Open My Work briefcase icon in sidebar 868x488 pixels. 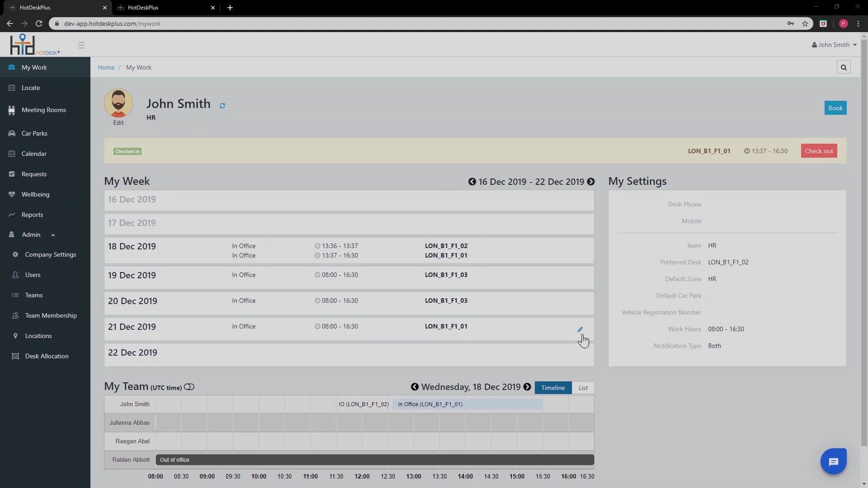coord(12,67)
